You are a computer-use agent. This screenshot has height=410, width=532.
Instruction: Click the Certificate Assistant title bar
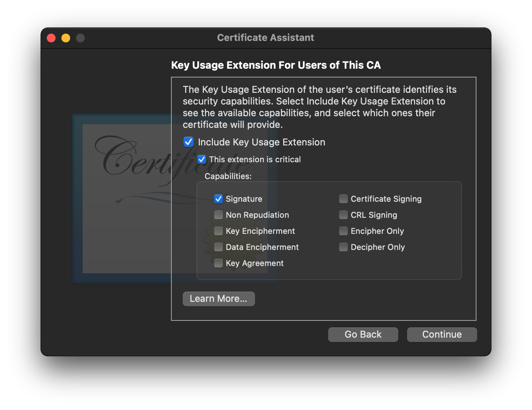click(x=266, y=38)
